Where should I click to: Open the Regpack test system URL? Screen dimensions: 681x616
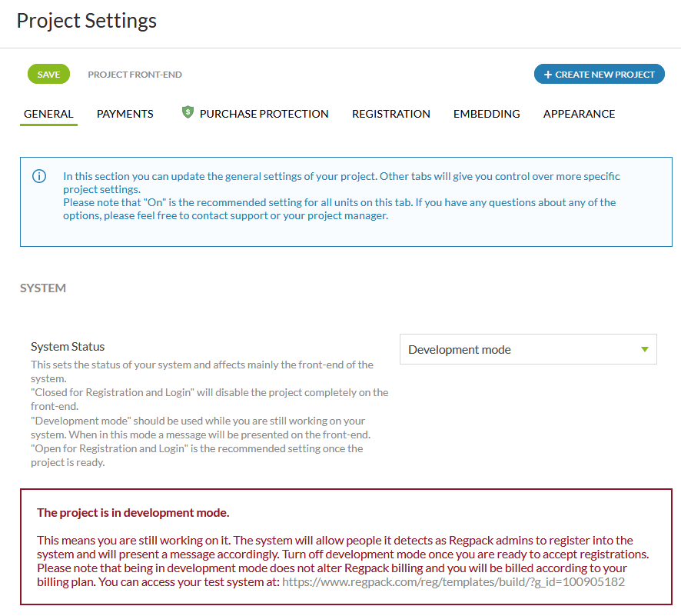pyautogui.click(x=453, y=582)
